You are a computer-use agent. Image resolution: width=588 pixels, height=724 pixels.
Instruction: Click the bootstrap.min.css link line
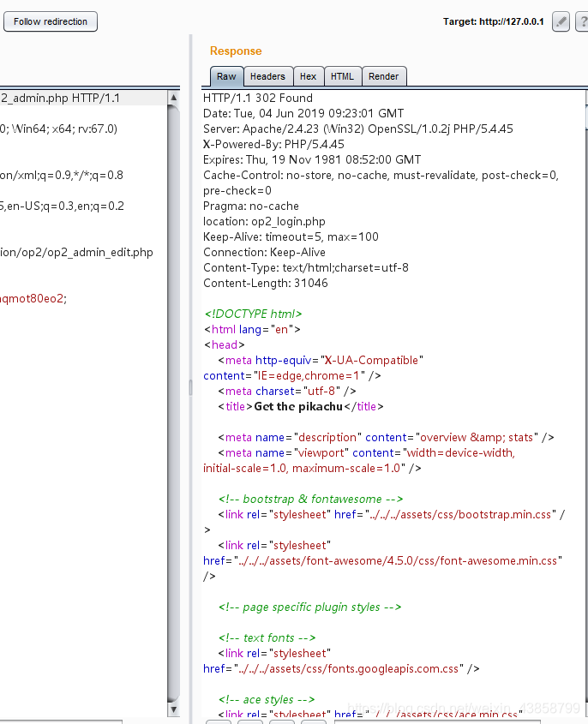coord(391,514)
